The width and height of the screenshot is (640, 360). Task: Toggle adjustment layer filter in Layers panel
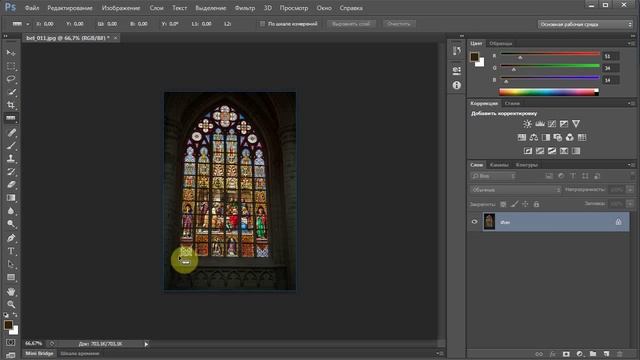pyautogui.click(x=561, y=176)
